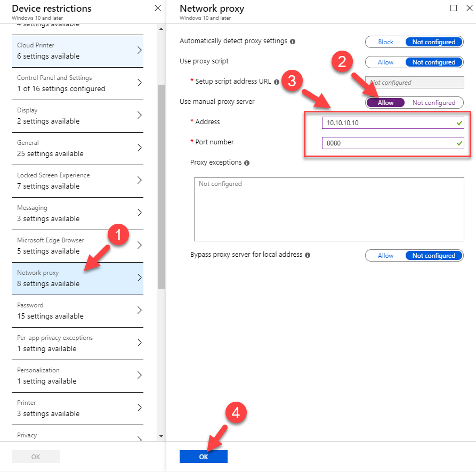Click the scroll up arrow in settings list
This screenshot has height=472, width=476.
tap(161, 29)
